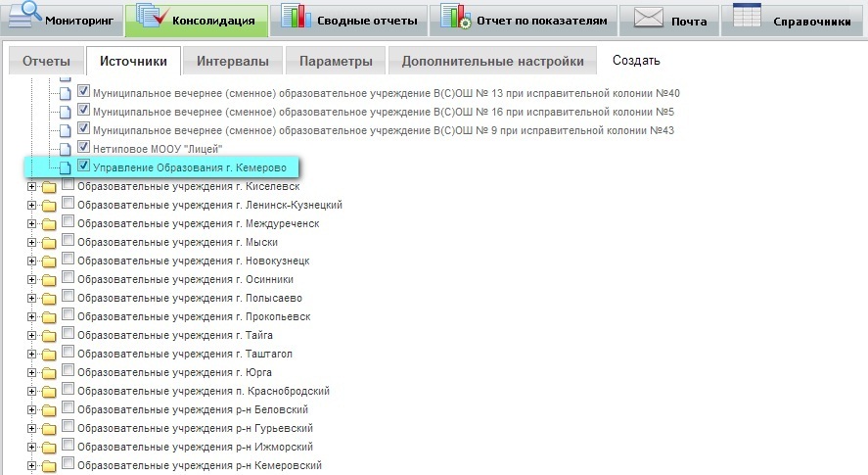This screenshot has width=868, height=475.
Task: Click the Консолидация checkmark documents icon
Action: [x=152, y=15]
